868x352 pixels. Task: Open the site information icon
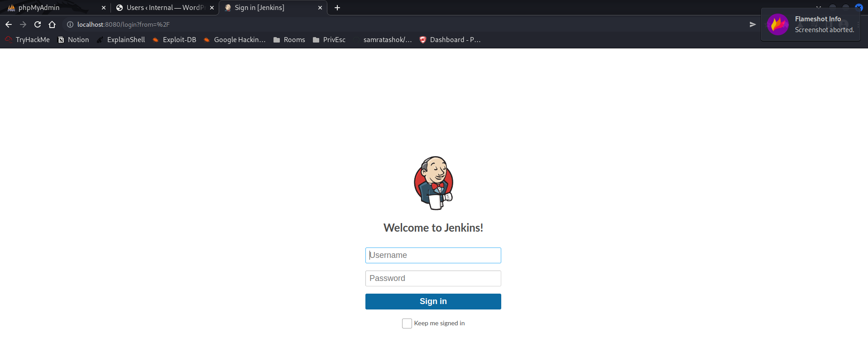click(70, 24)
